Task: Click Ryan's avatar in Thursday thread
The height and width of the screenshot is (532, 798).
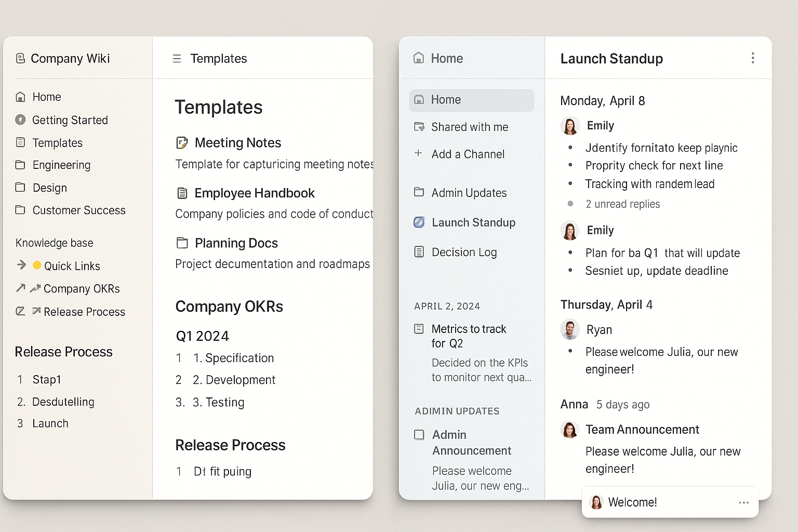Action: pos(570,329)
